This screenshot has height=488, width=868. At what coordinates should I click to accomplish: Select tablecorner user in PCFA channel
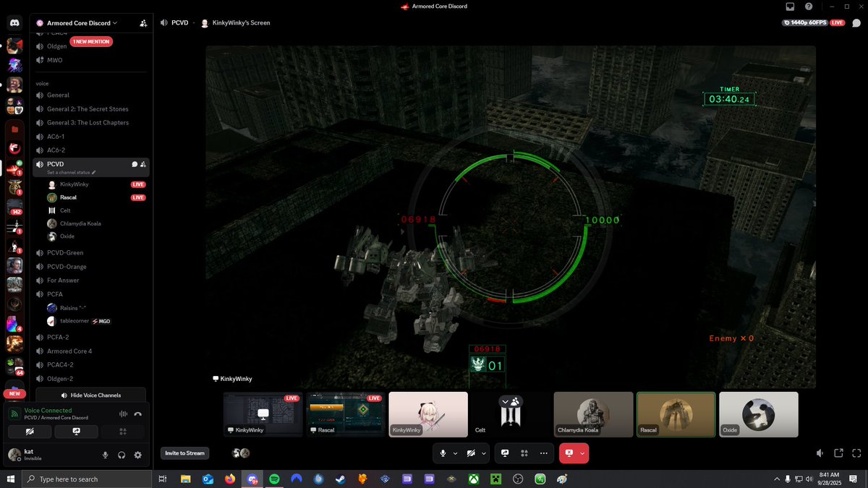pyautogui.click(x=96, y=321)
